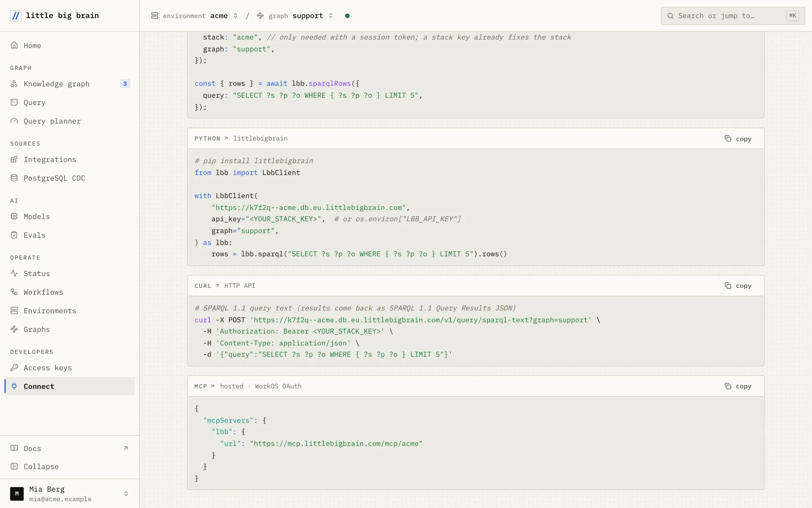Click the Knowledge graph badge showing 3
Screen dimensions: 812x508
[x=125, y=84]
